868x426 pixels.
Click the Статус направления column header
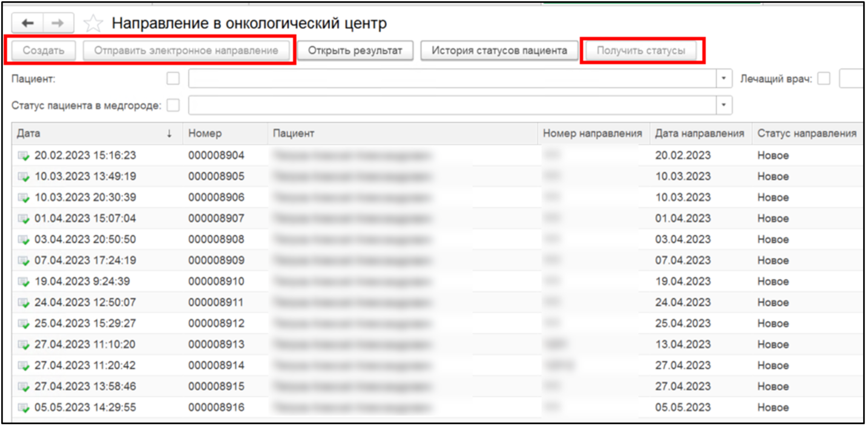pyautogui.click(x=806, y=134)
